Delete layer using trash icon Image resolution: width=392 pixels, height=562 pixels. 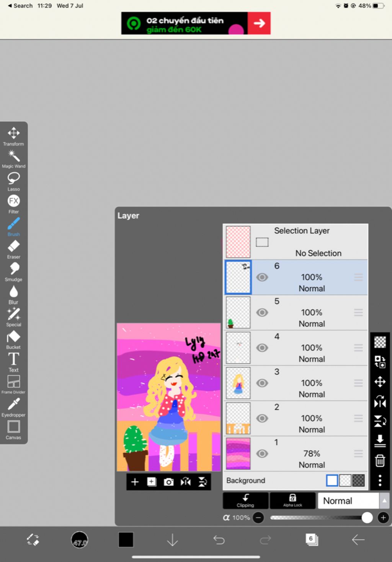[x=380, y=460]
